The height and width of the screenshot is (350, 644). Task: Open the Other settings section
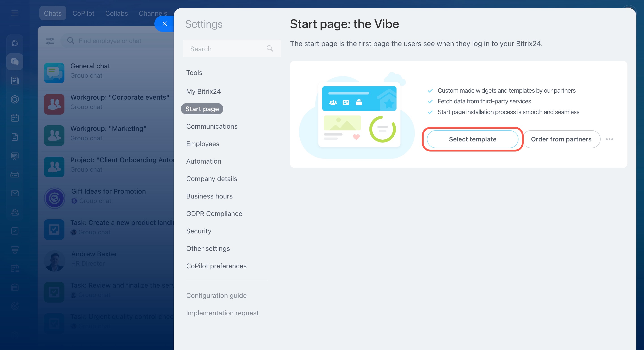208,248
